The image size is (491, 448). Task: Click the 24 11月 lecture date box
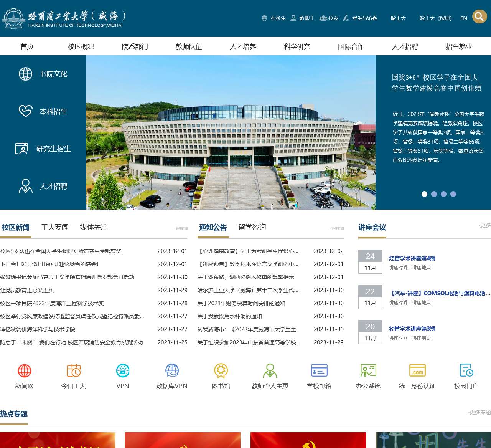pyautogui.click(x=370, y=262)
